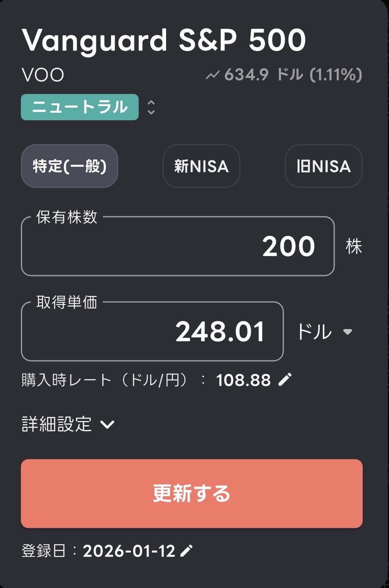Click the pencil icon after the 2026-01-12 date

point(186,551)
